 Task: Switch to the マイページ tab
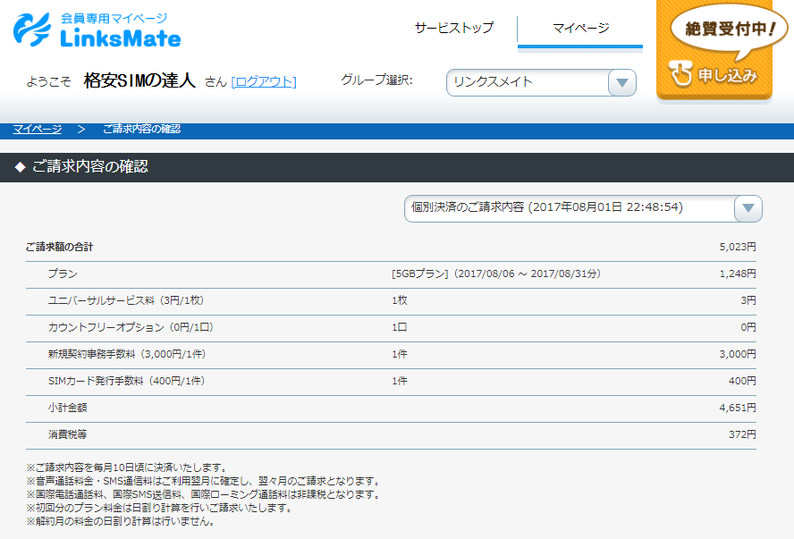tap(580, 28)
